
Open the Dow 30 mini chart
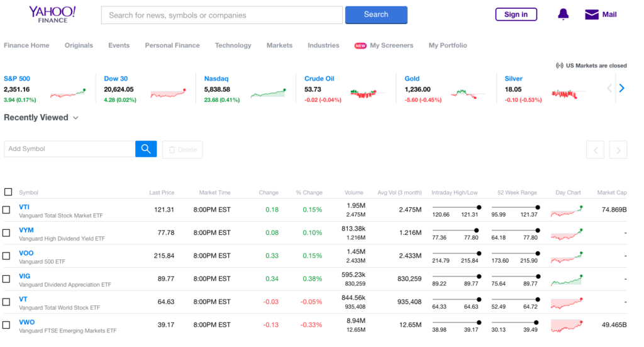pos(168,93)
